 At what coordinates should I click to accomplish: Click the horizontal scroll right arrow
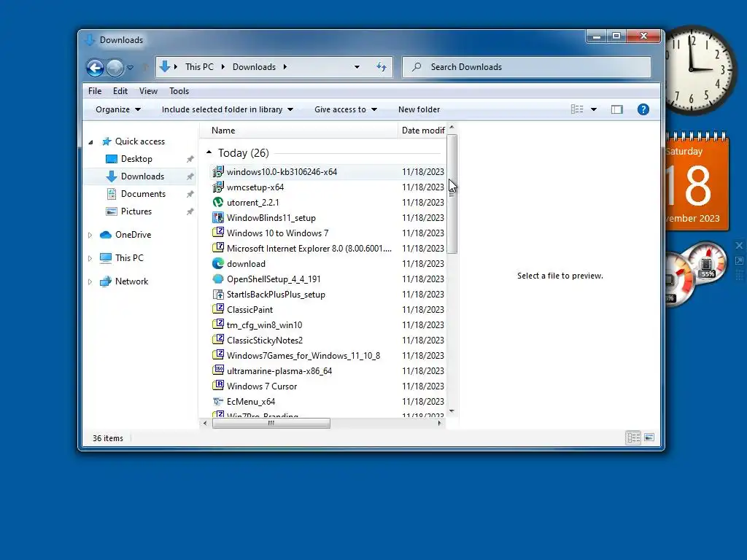pyautogui.click(x=439, y=423)
